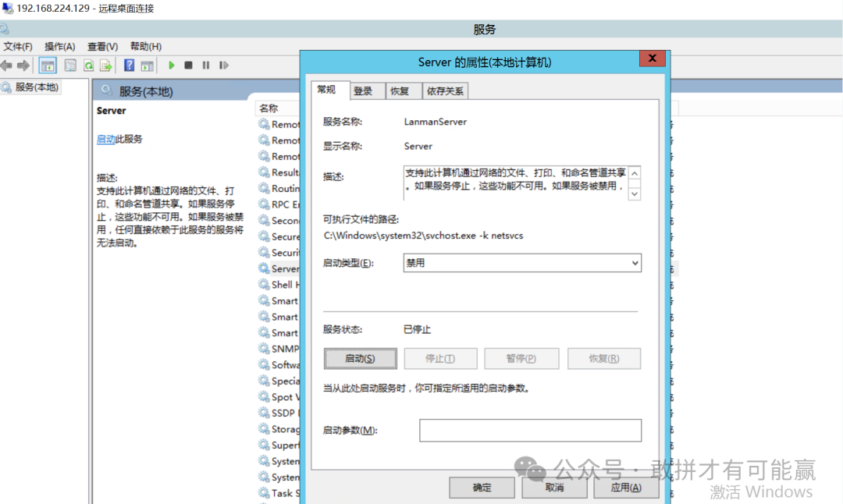Image resolution: width=843 pixels, height=504 pixels.
Task: Click the action pane toolbar icon
Action: tap(147, 66)
